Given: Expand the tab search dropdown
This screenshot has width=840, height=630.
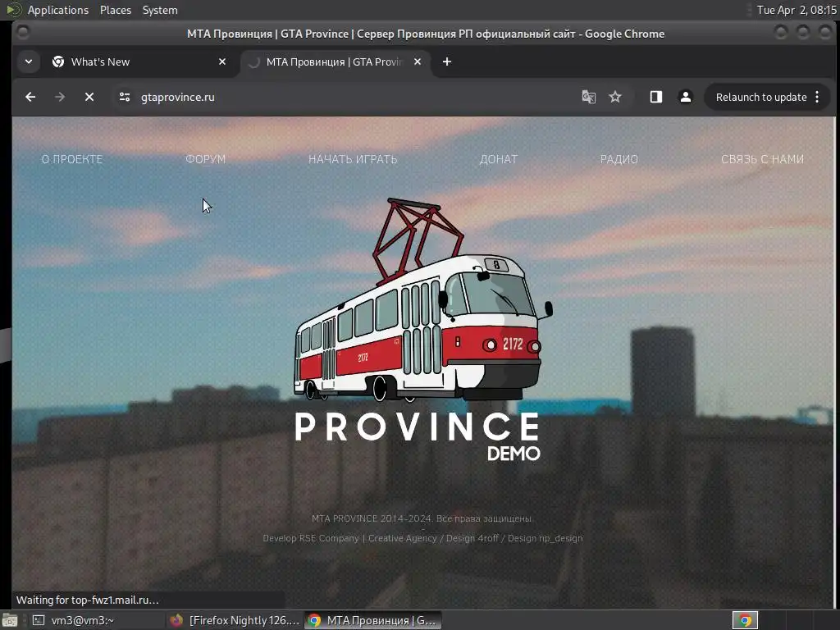Looking at the screenshot, I should pos(29,62).
